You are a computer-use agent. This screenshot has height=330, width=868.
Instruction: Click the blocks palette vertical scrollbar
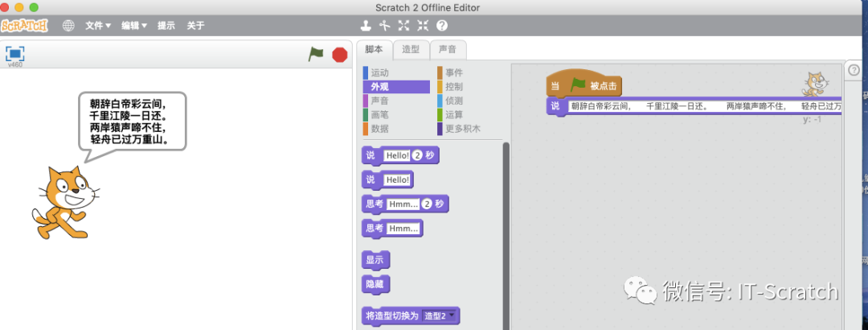click(506, 236)
